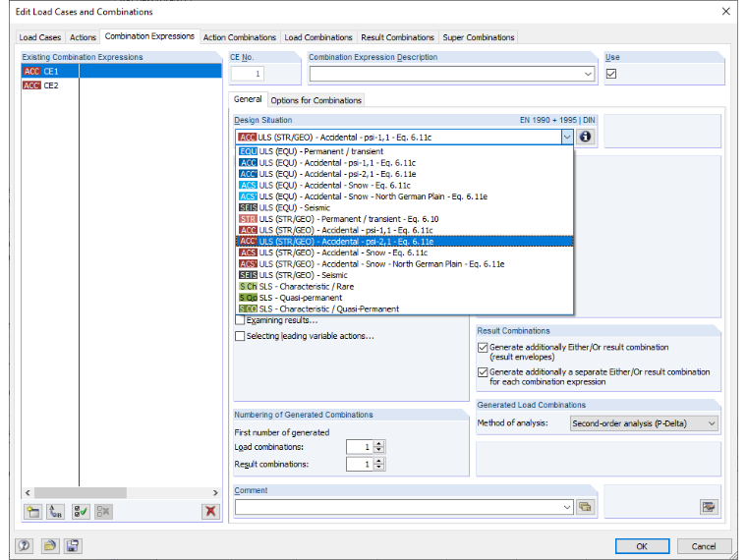
Task: Click the icon right of the Comment field
Action: click(x=709, y=507)
